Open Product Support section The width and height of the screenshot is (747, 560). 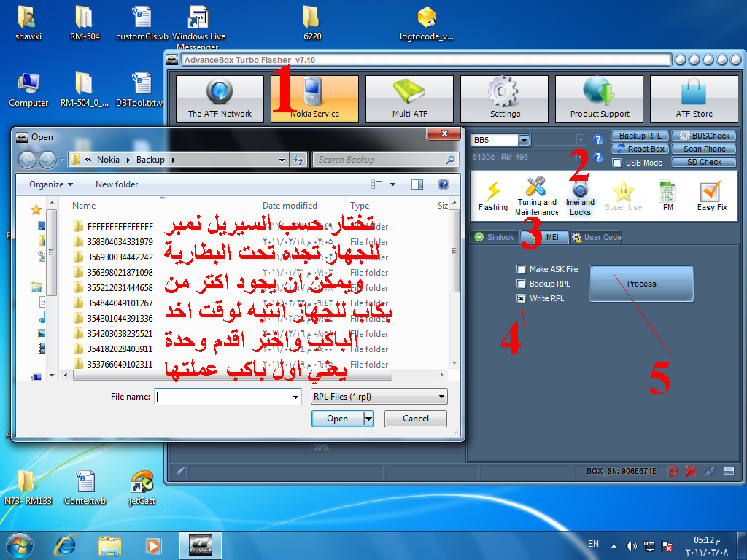coord(599,98)
